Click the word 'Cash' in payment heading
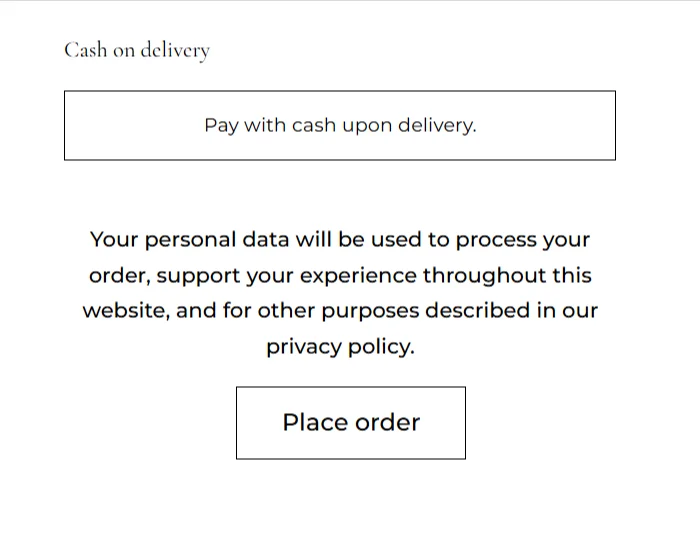 tap(85, 50)
